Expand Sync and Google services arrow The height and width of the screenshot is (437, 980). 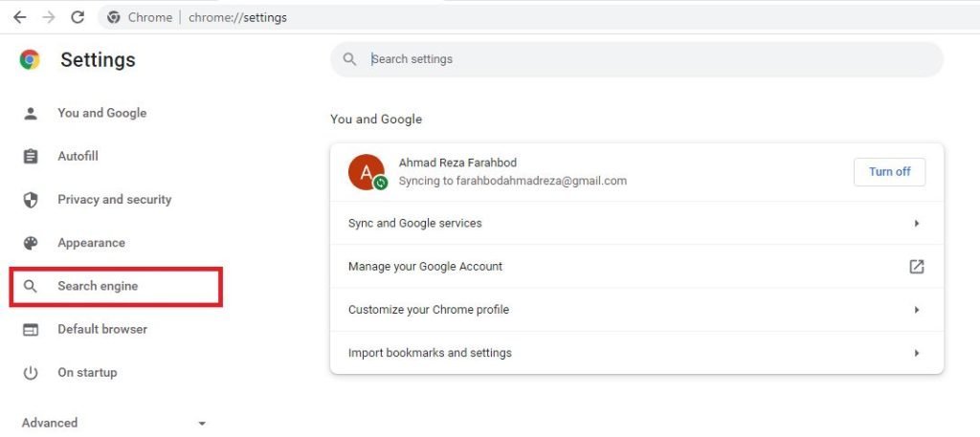click(916, 223)
